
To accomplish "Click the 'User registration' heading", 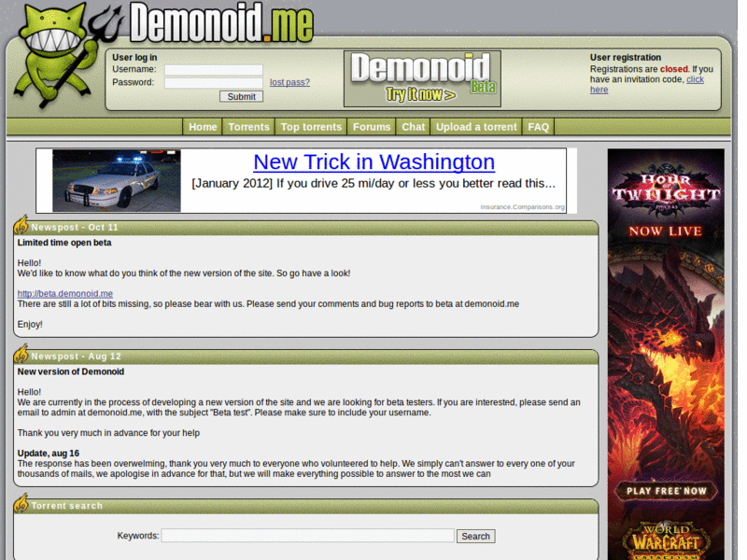I will click(626, 58).
